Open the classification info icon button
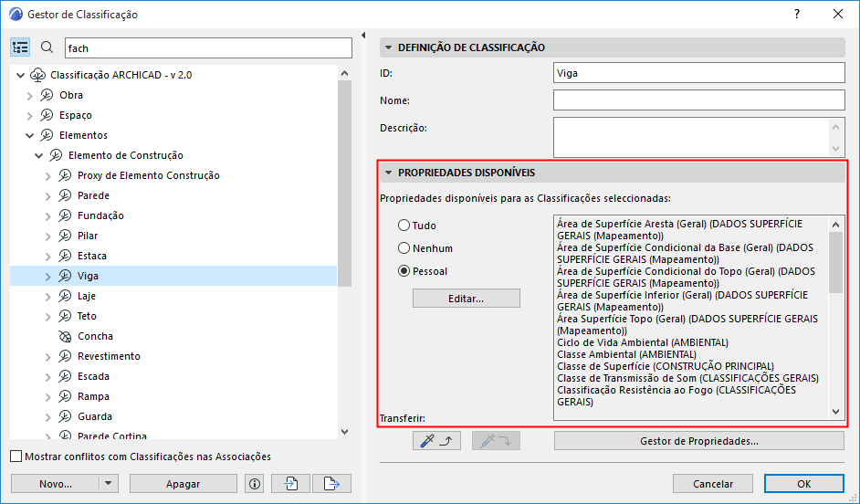Screen dimensions: 860x504 [255, 484]
